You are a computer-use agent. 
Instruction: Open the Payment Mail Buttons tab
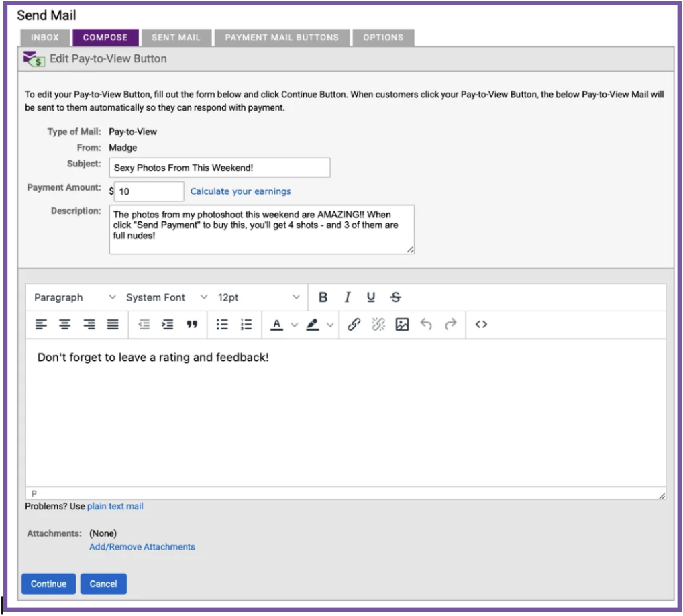[x=282, y=38]
